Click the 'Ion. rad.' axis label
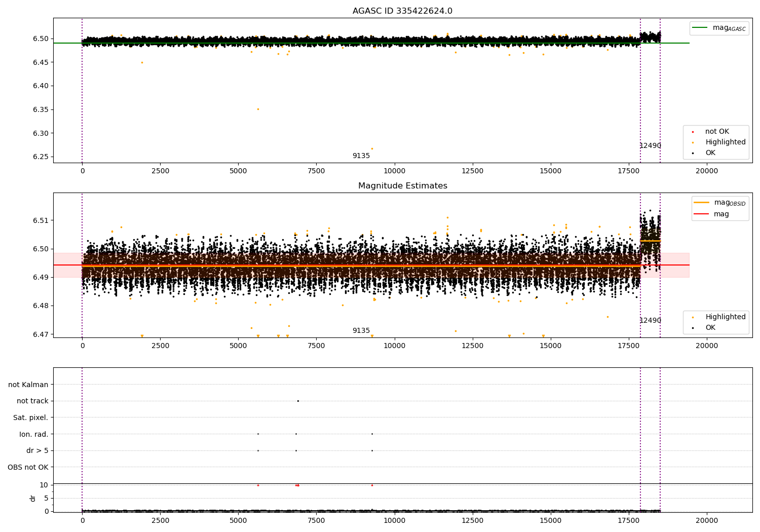760x532 pixels. pos(34,434)
